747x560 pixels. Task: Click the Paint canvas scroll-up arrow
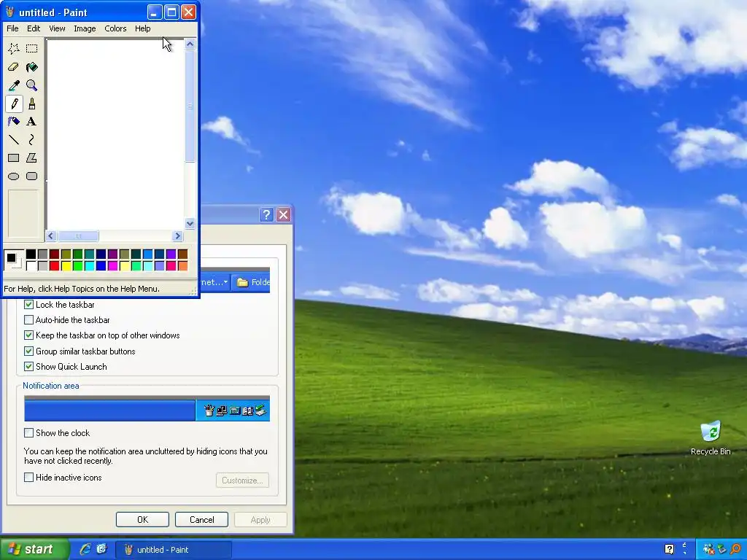[x=190, y=44]
